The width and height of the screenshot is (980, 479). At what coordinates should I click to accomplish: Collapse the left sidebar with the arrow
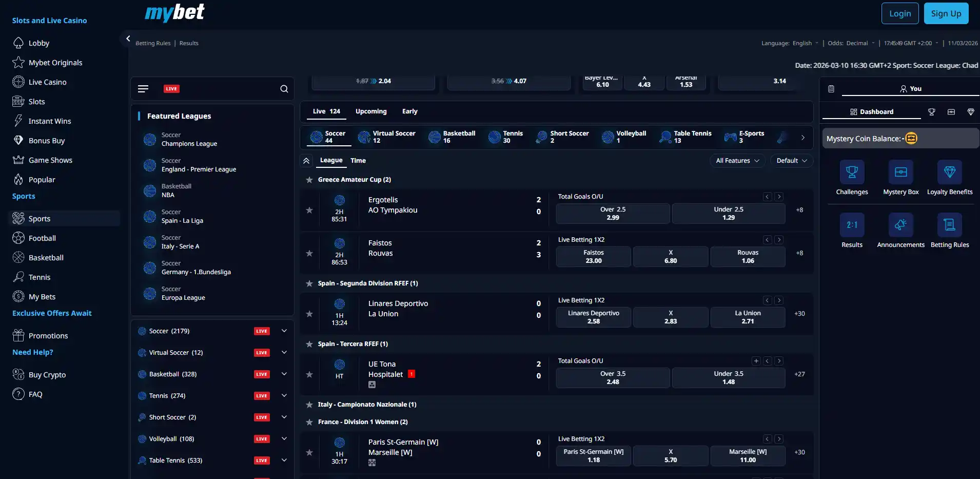(128, 39)
